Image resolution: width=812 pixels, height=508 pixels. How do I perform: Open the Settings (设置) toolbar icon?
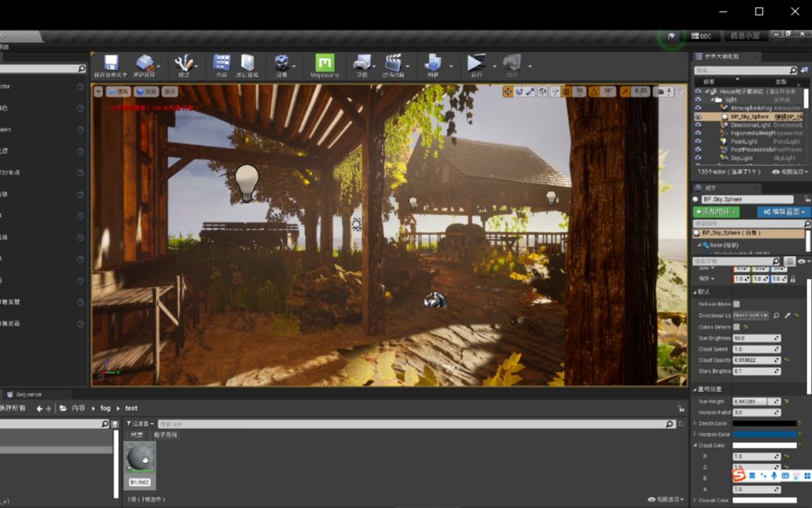tap(280, 64)
